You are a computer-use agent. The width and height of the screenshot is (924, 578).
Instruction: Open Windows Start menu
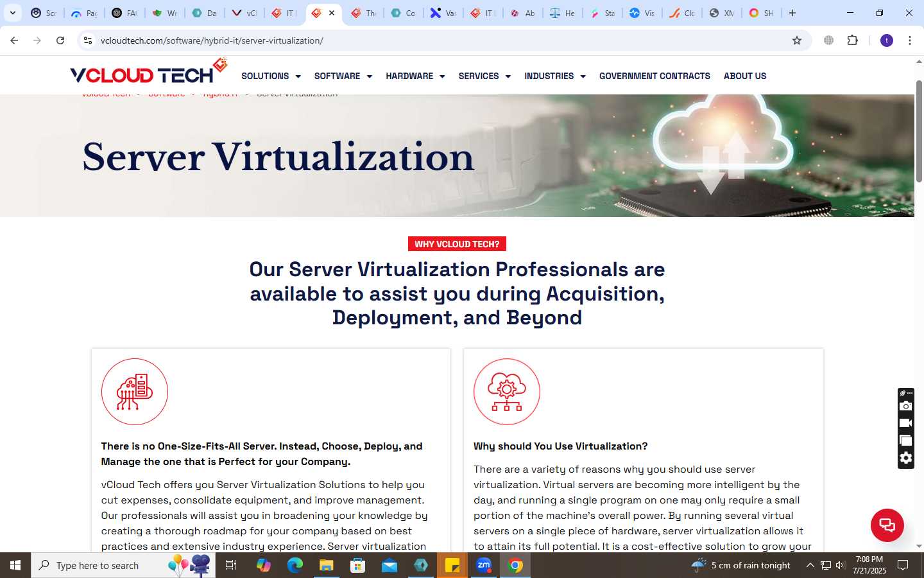15,565
